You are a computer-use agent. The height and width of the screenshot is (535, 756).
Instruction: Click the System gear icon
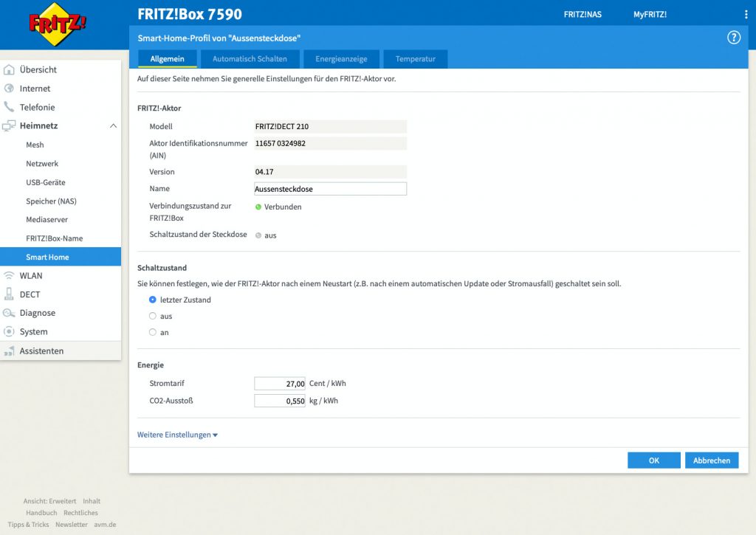[9, 331]
